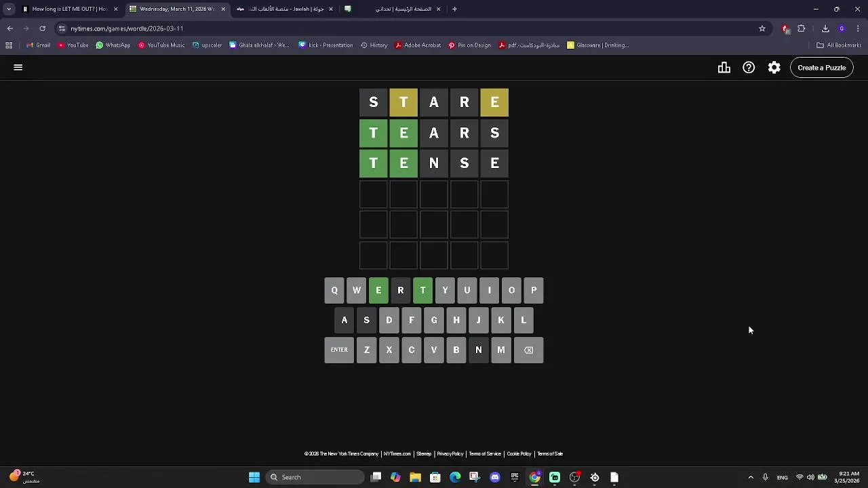This screenshot has height=488, width=868.
Task: Show hidden system tray icons chevron
Action: tap(751, 477)
